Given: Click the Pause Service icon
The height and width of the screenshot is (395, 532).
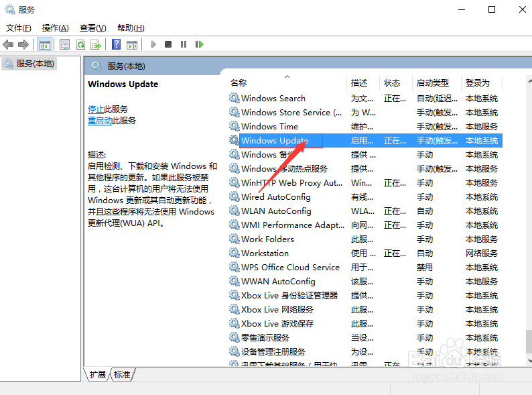Looking at the screenshot, I should [184, 44].
